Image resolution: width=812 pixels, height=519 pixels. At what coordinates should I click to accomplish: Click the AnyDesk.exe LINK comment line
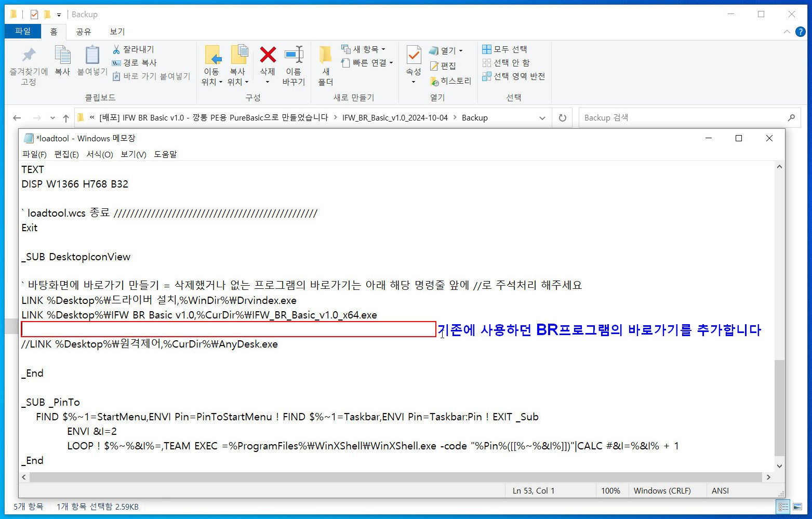pos(150,344)
